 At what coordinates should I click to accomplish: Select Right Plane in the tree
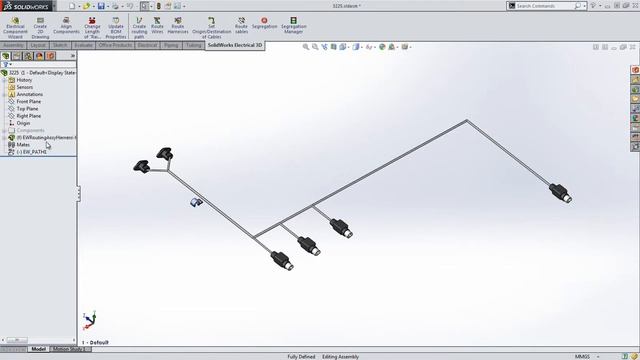29,116
